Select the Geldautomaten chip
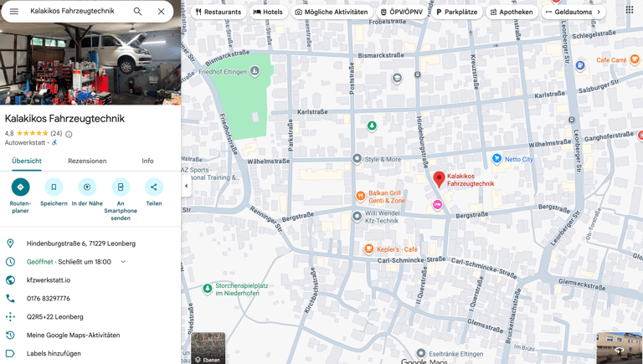This screenshot has width=643, height=364. 568,12
